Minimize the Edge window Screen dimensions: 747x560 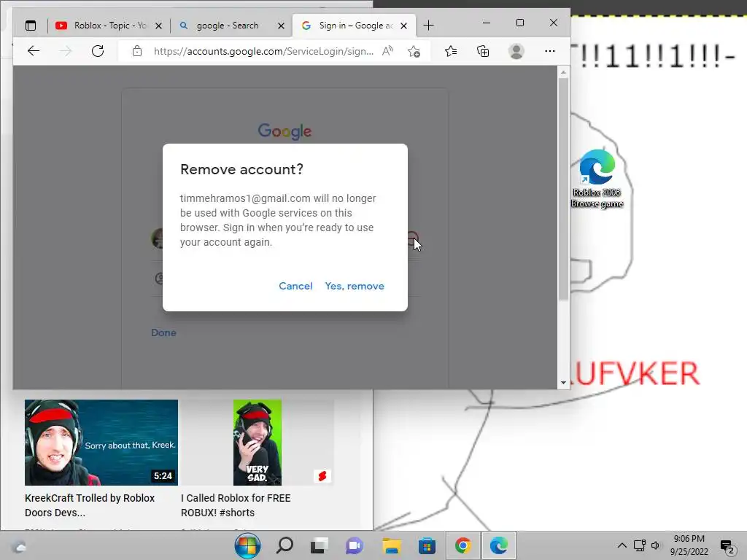tap(487, 23)
